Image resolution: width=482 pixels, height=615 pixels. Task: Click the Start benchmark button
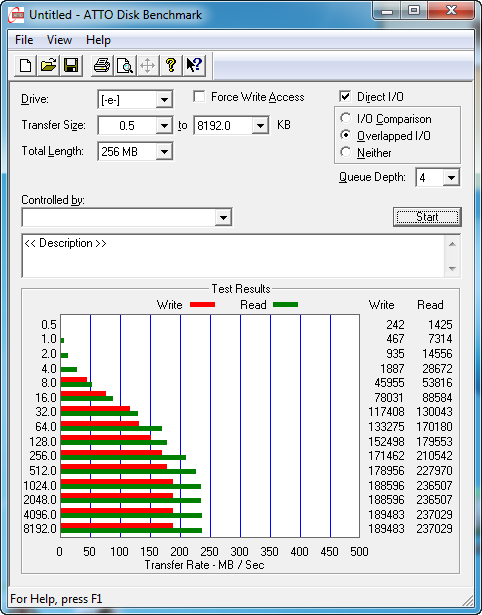coord(427,217)
